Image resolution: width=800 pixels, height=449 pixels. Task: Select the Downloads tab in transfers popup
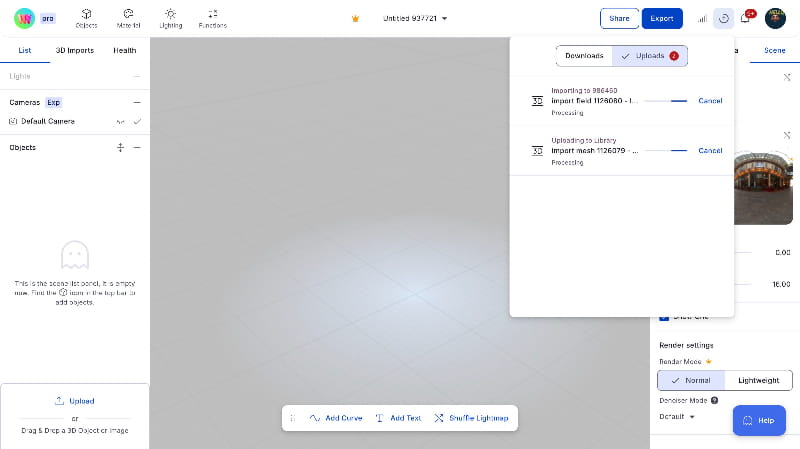(x=584, y=56)
